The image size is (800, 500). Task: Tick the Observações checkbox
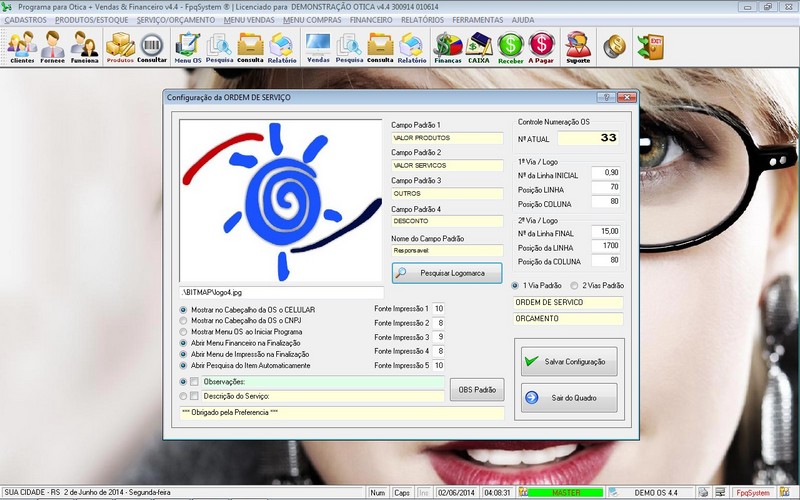195,382
